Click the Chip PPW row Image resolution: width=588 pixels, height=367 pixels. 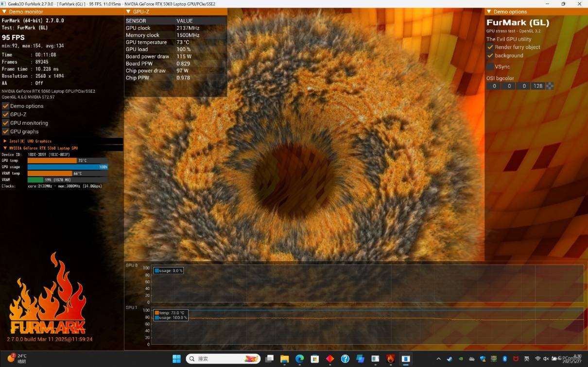pyautogui.click(x=175, y=78)
